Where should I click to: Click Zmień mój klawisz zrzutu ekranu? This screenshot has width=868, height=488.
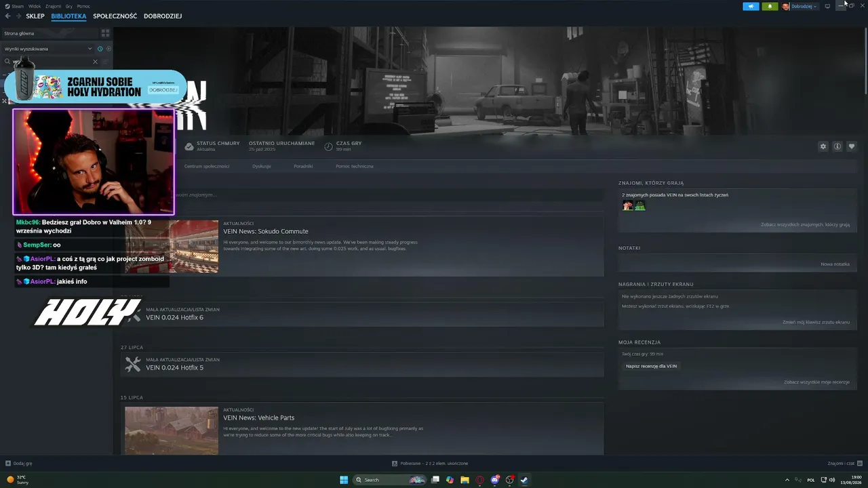816,322
